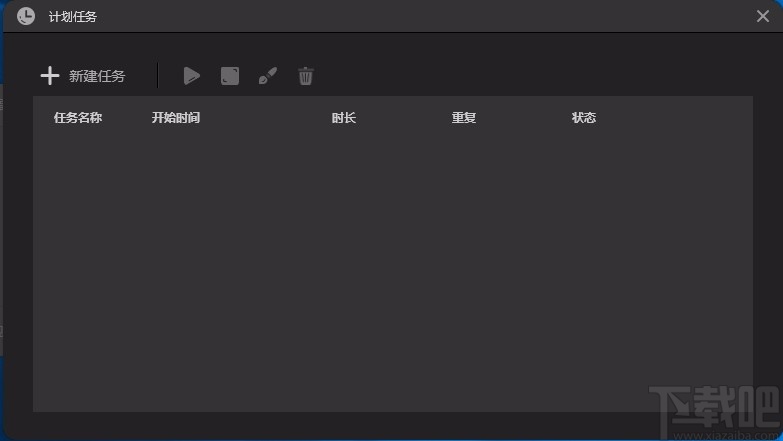Viewport: 783px width, 441px height.
Task: Click the clock icon in title bar
Action: 26,16
